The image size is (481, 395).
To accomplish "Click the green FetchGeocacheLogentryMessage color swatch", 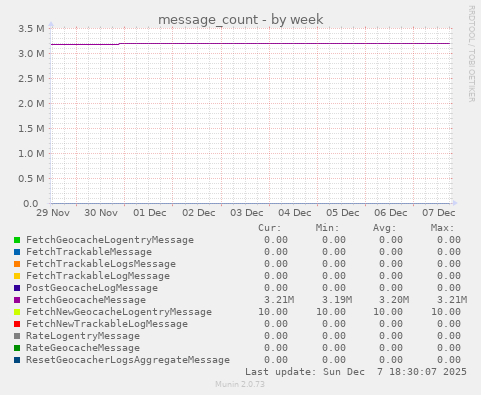I will (17, 240).
